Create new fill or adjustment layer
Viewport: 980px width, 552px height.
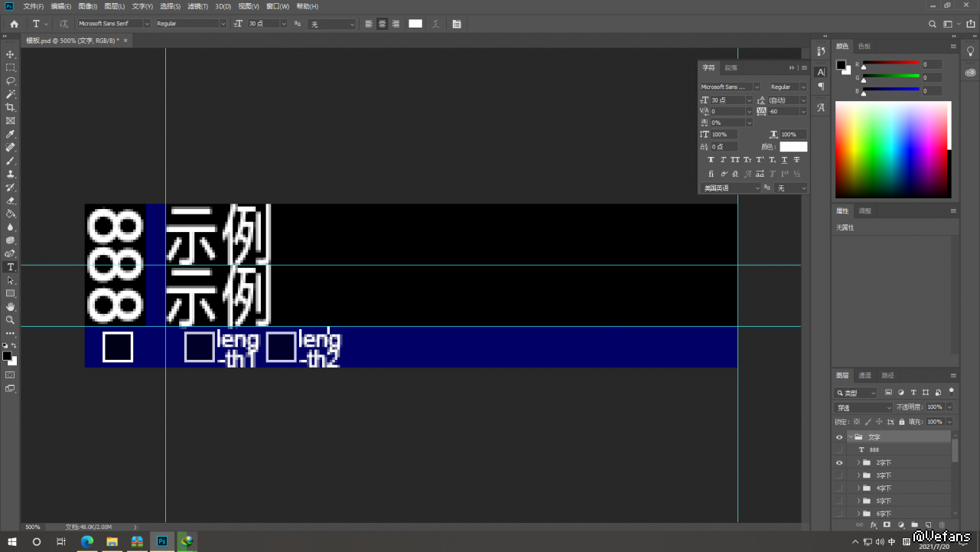click(900, 525)
